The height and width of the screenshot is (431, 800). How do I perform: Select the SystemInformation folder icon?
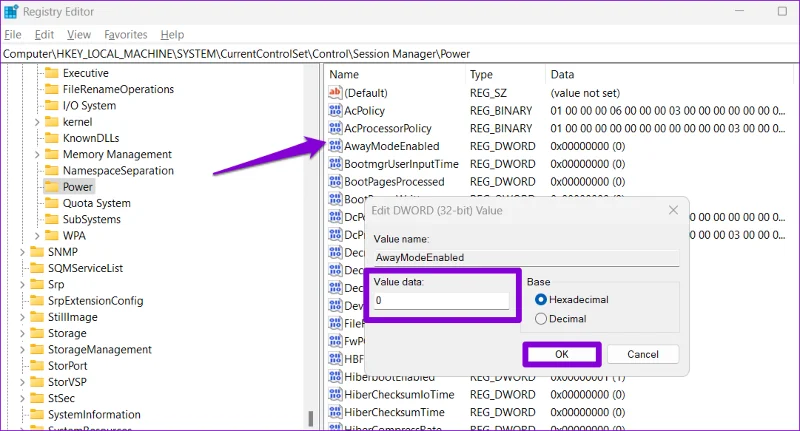point(37,414)
